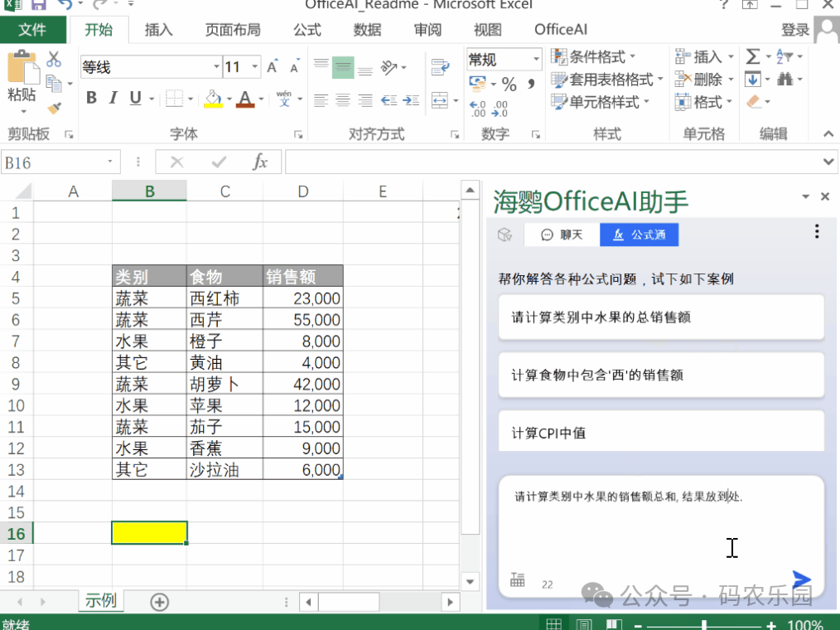Image resolution: width=840 pixels, height=630 pixels.
Task: Toggle Italic formatting
Action: (113, 98)
